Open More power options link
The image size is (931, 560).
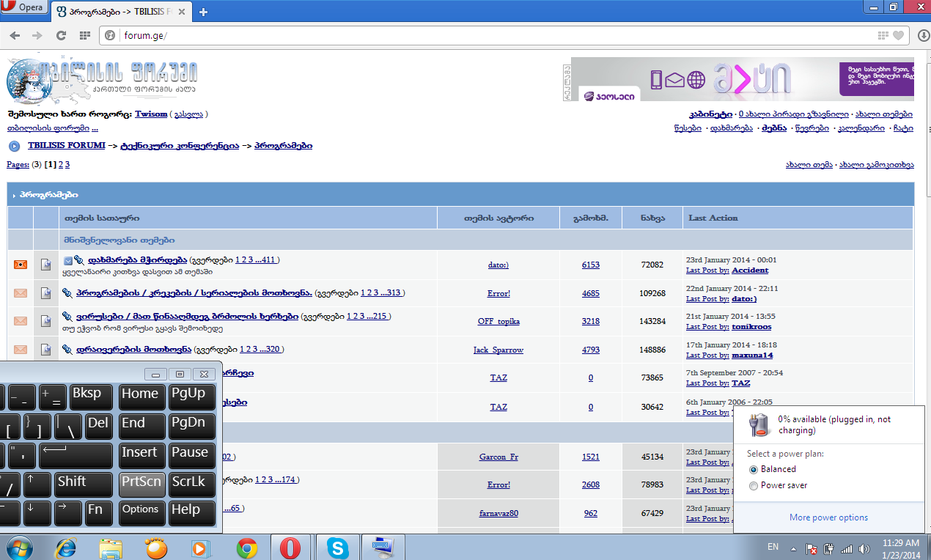[828, 517]
